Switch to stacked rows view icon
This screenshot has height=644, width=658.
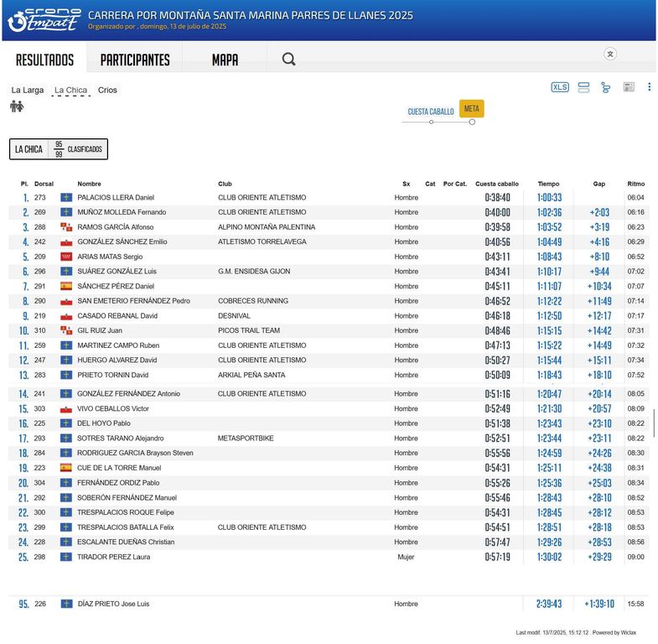(584, 87)
